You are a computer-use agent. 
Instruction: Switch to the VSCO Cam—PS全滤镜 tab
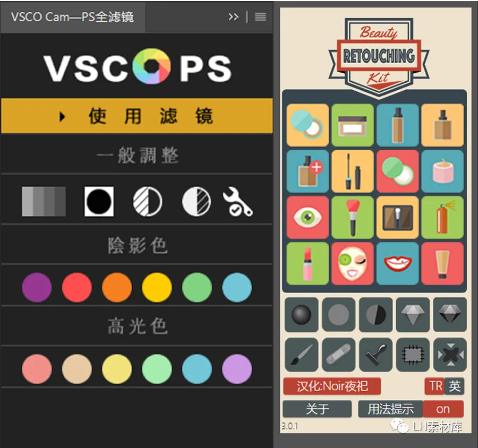pos(73,17)
